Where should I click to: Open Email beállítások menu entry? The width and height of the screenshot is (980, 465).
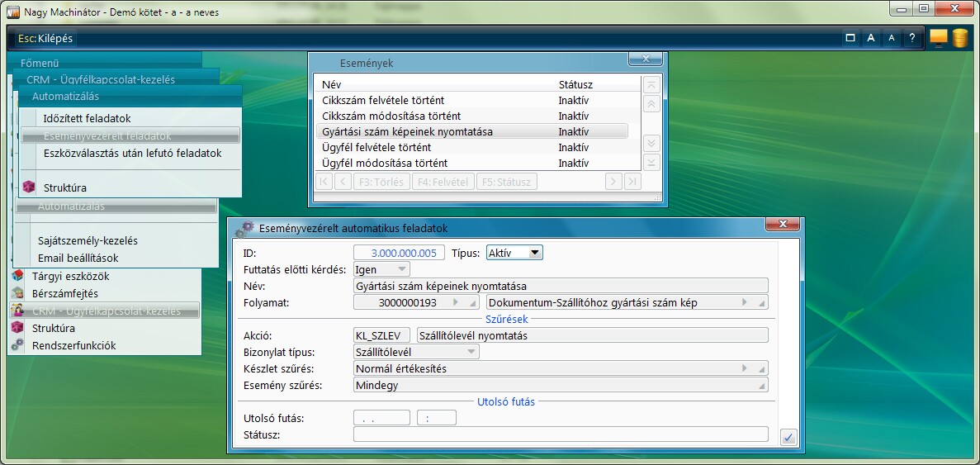tap(78, 258)
